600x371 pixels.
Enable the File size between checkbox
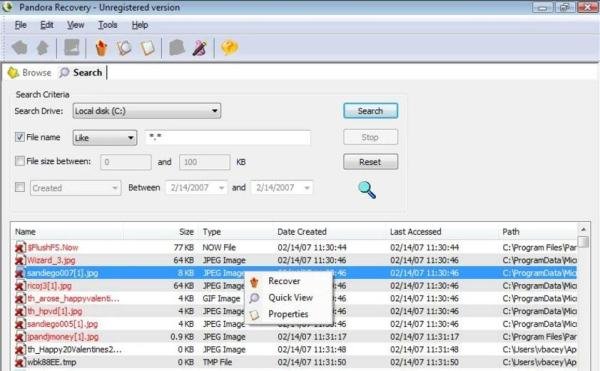tap(20, 161)
